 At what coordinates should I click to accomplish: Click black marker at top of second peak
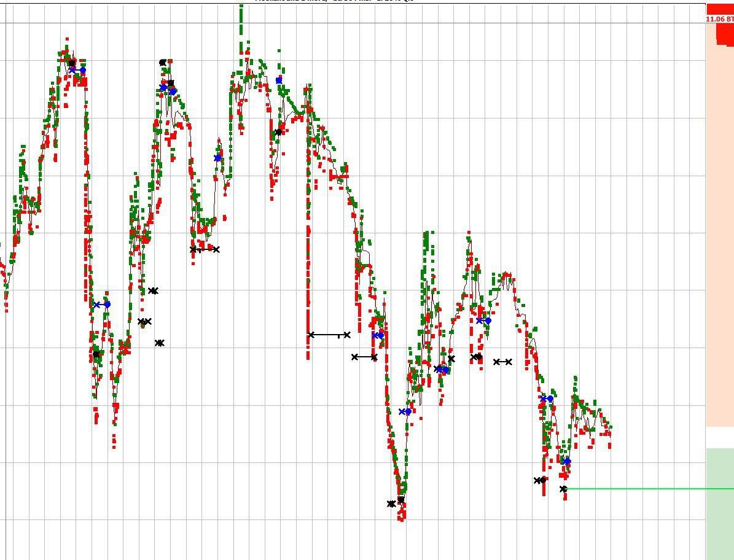[x=163, y=63]
